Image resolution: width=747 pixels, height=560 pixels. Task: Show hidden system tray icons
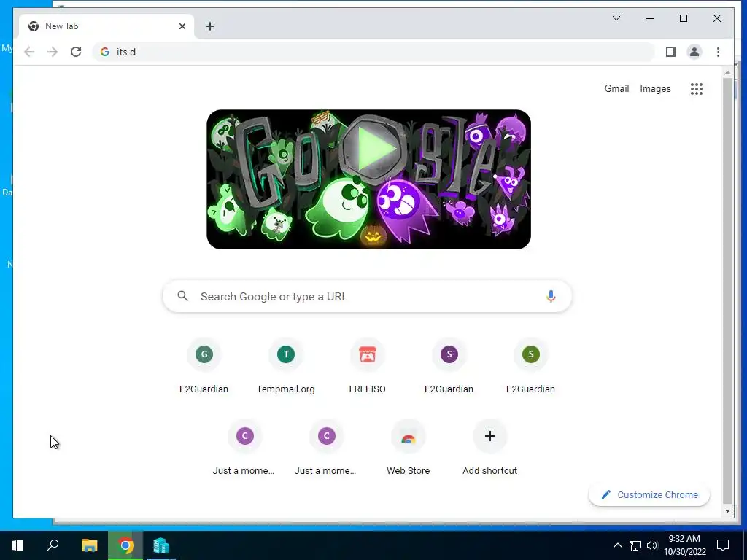coord(617,545)
